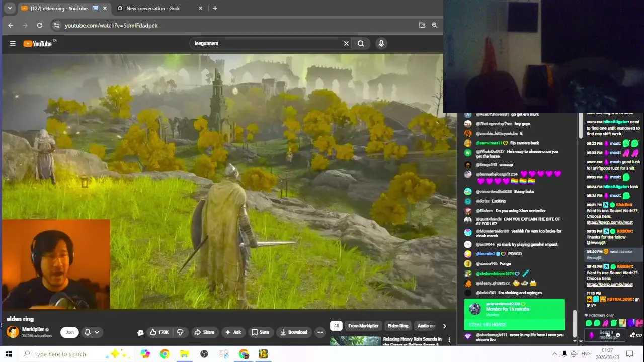The width and height of the screenshot is (644, 362).
Task: Open the more actions three-dot menu
Action: [x=319, y=332]
